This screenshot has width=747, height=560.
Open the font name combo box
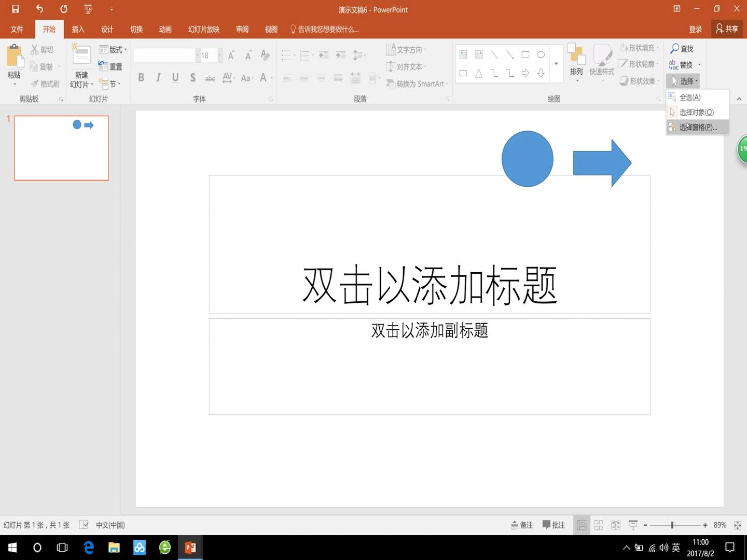[166, 55]
